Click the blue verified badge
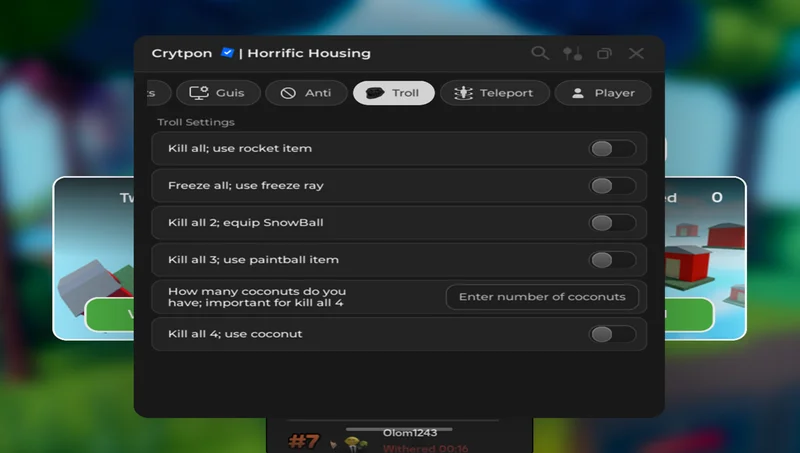Screen dimensions: 800x453 click(227, 53)
